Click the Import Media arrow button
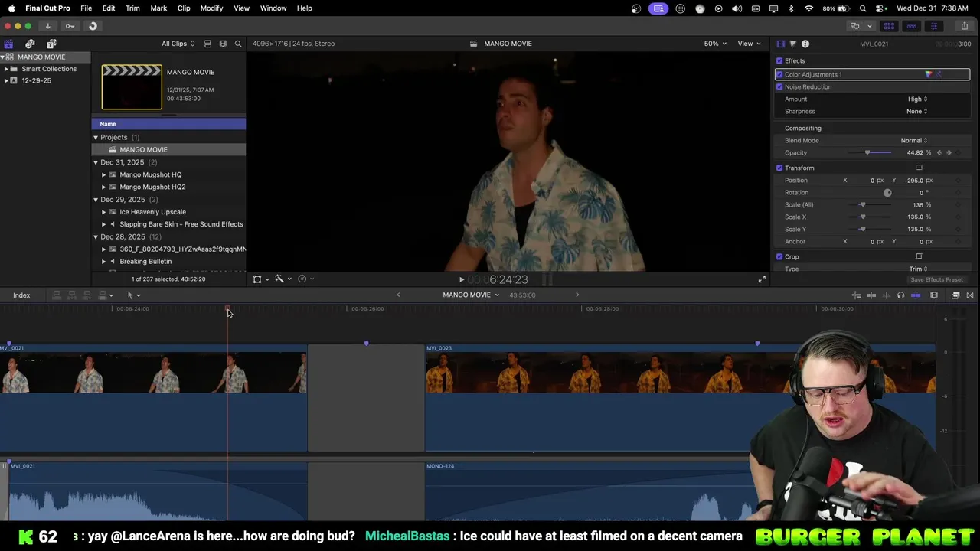The image size is (980, 551). pyautogui.click(x=47, y=26)
